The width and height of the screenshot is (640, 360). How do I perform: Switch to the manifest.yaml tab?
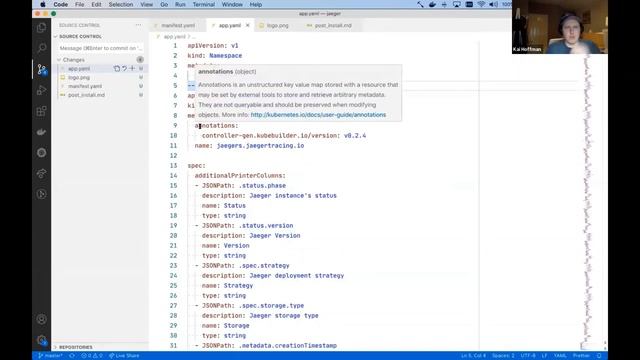click(x=178, y=25)
